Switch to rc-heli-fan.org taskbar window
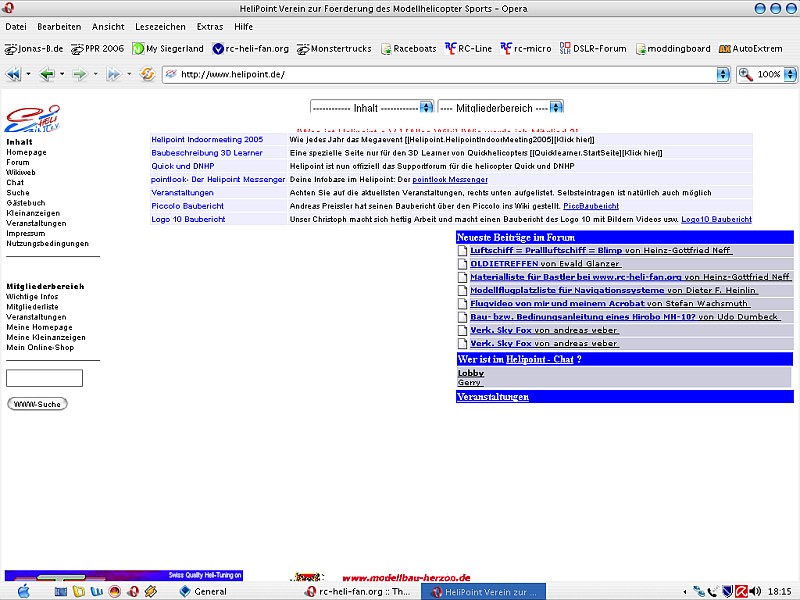 pyautogui.click(x=357, y=591)
